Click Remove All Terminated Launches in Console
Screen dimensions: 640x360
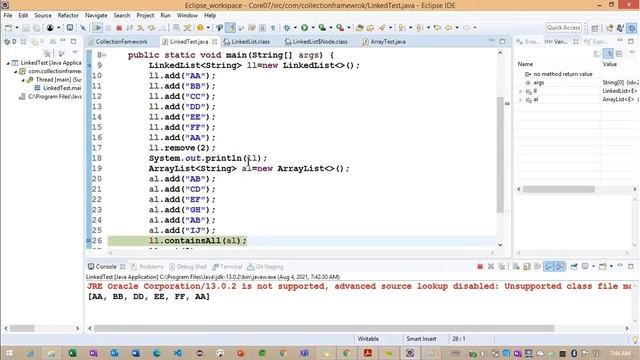pos(502,267)
